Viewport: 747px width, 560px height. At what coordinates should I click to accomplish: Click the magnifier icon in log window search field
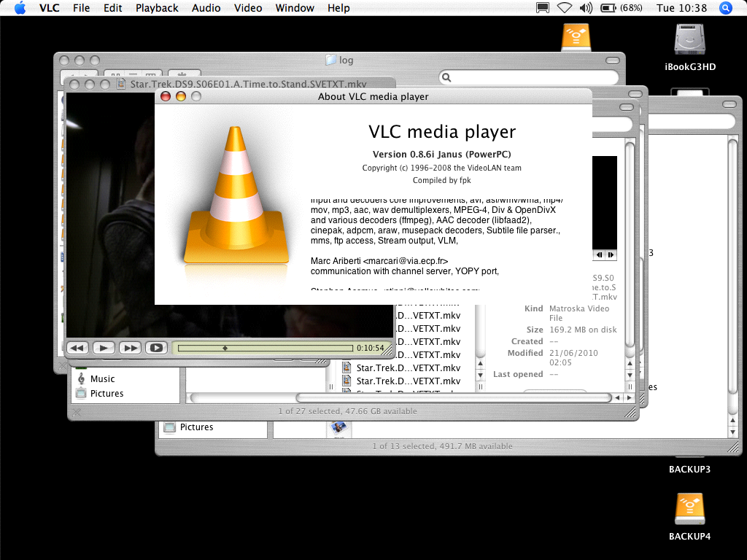pos(446,77)
